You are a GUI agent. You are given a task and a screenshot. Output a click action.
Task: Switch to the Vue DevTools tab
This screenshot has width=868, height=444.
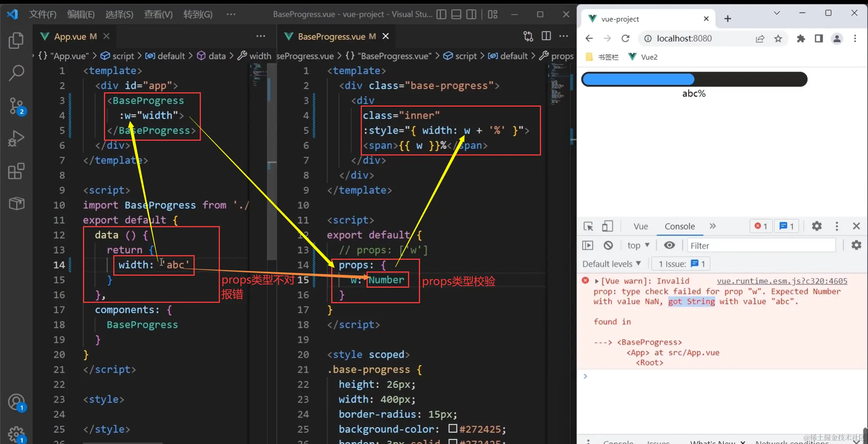click(641, 226)
